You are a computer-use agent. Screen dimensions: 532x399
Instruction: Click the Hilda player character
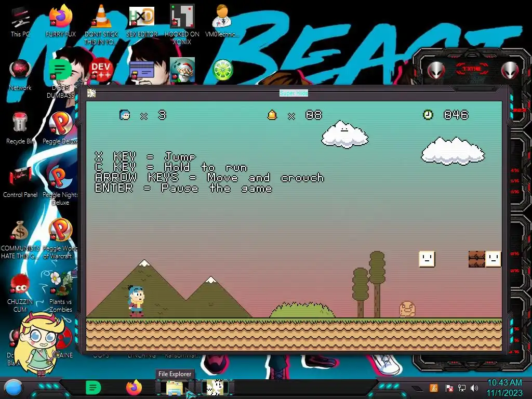tap(136, 301)
